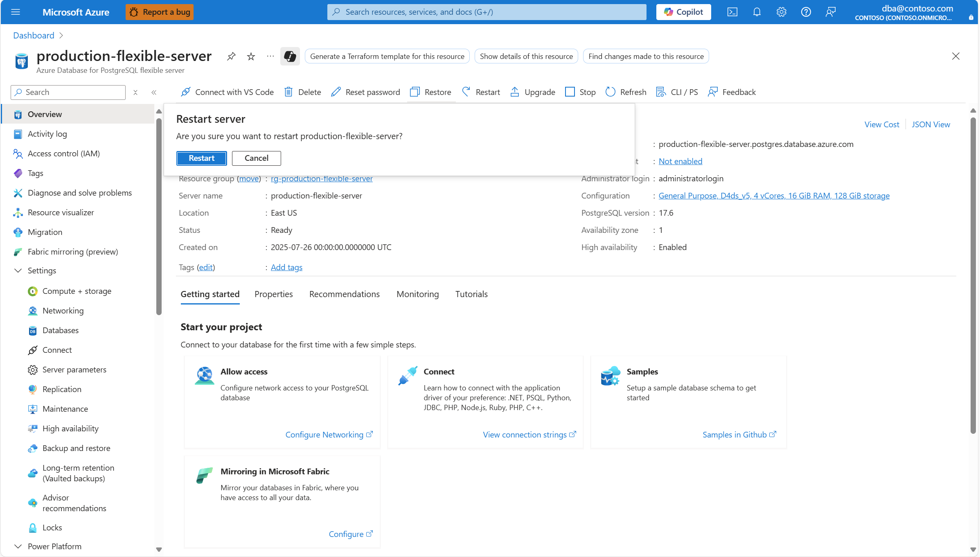Collapse the left navigation menu
Screen dimensions: 980x557
(x=154, y=92)
